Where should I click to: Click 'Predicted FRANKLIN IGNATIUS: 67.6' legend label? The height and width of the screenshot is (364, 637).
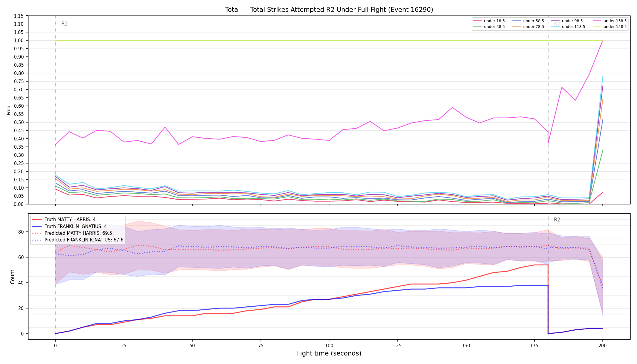pyautogui.click(x=84, y=240)
